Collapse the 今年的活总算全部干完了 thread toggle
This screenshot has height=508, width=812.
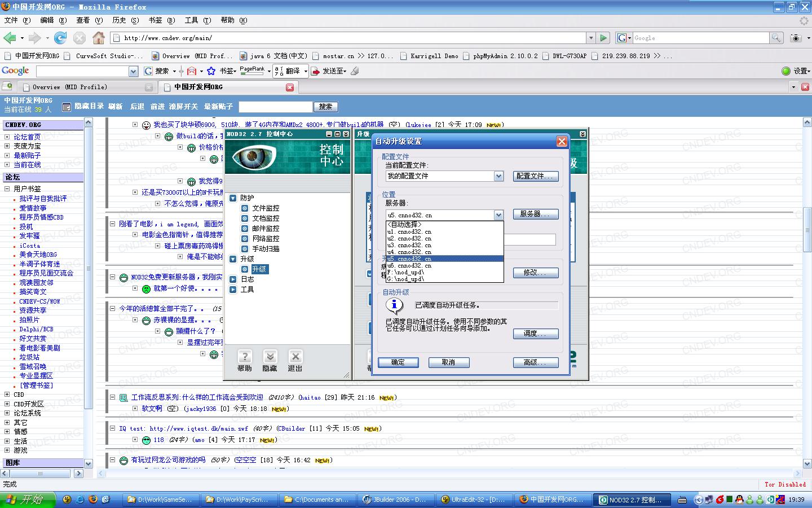click(112, 309)
